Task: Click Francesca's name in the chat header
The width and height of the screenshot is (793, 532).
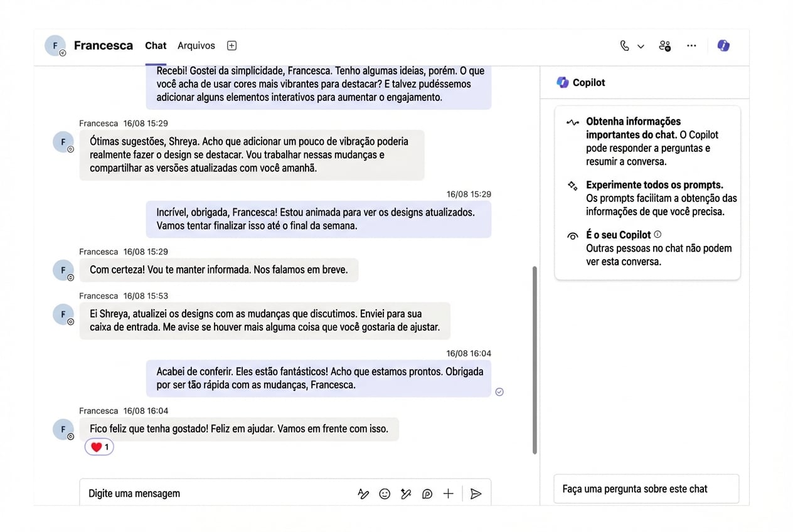Action: click(103, 45)
